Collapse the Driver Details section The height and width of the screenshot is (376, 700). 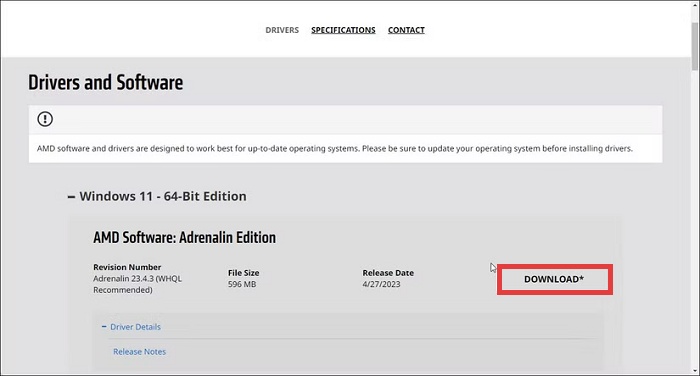tap(131, 327)
